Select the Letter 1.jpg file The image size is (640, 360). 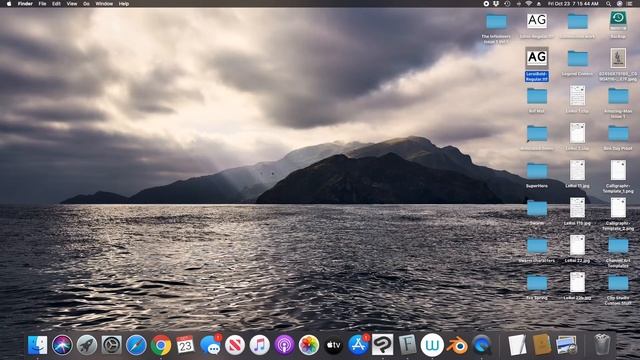coord(577,99)
